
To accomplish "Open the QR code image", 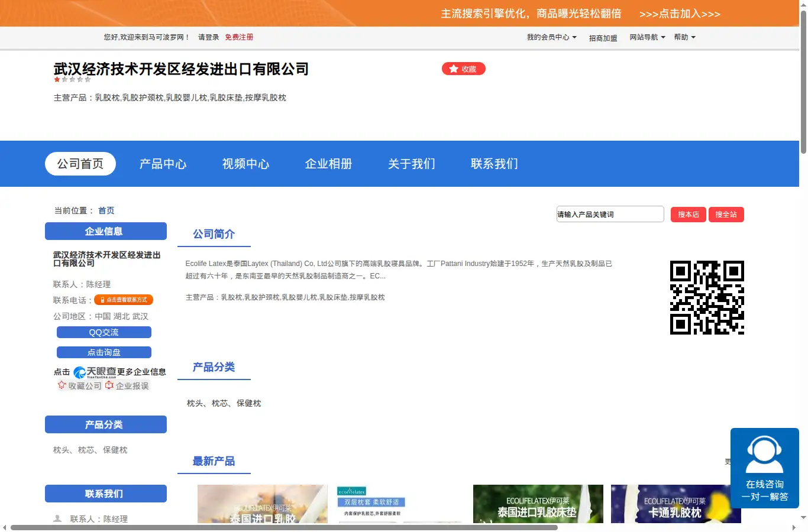I will coord(707,297).
